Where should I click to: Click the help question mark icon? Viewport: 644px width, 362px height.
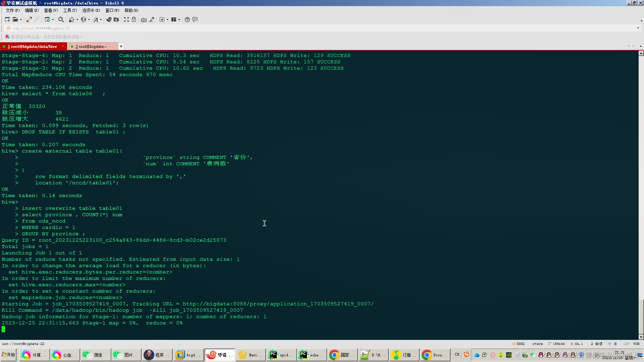(187, 19)
